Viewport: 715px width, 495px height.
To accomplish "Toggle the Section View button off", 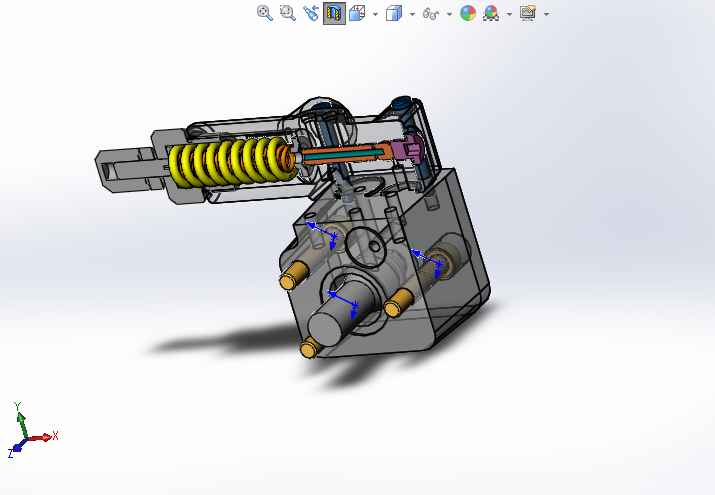I will click(334, 13).
